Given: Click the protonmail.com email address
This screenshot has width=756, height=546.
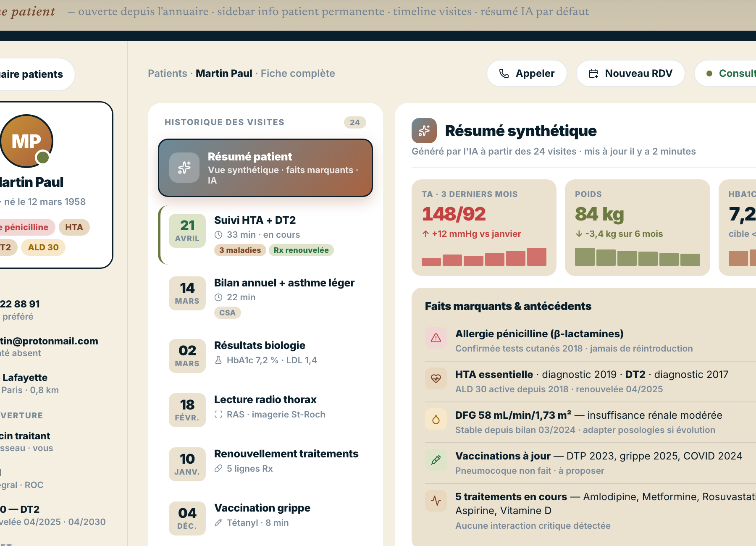Looking at the screenshot, I should tap(49, 341).
